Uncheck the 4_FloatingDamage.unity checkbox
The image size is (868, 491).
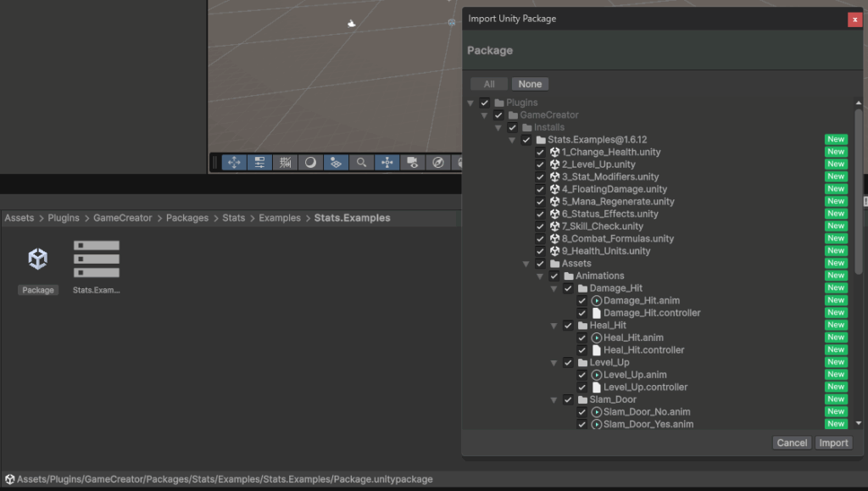(540, 189)
